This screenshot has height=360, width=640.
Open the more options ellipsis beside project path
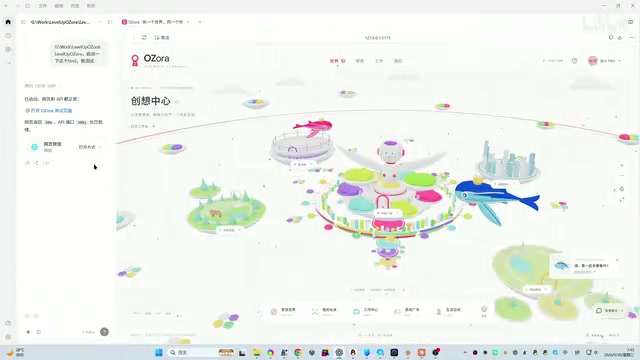(x=100, y=22)
